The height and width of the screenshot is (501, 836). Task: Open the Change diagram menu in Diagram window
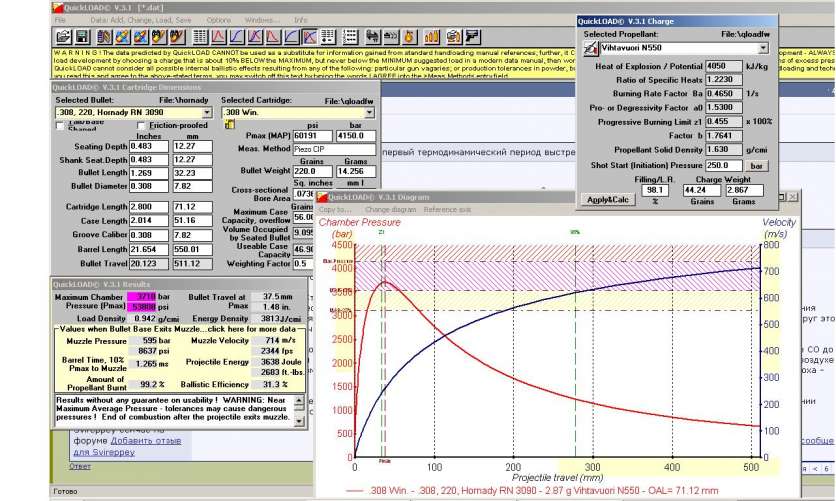[388, 210]
